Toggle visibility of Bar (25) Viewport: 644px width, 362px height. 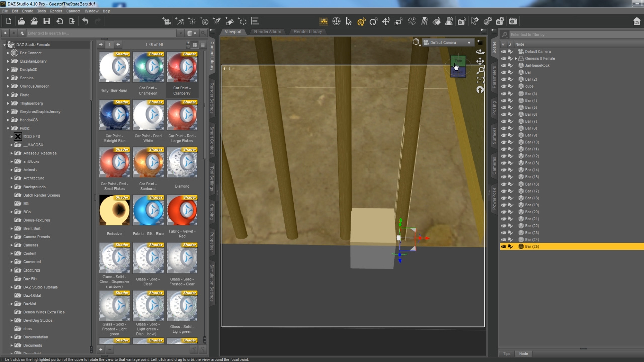[x=503, y=247]
